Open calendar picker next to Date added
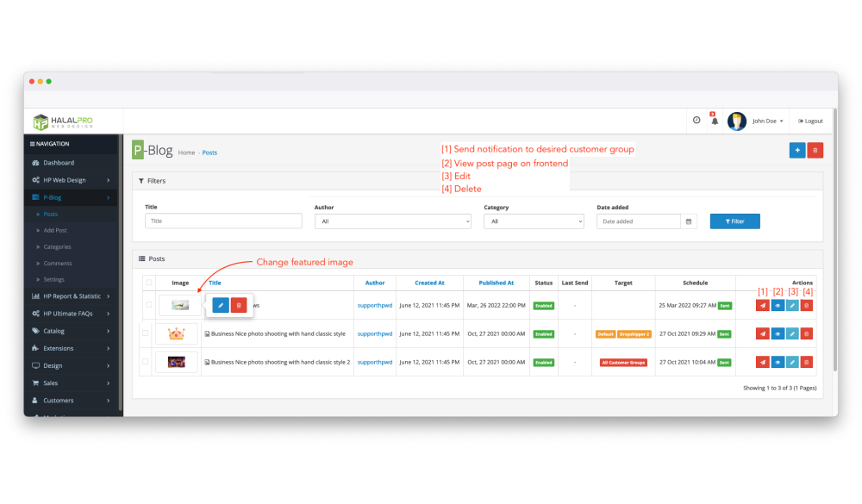The width and height of the screenshot is (862, 504). pyautogui.click(x=689, y=221)
